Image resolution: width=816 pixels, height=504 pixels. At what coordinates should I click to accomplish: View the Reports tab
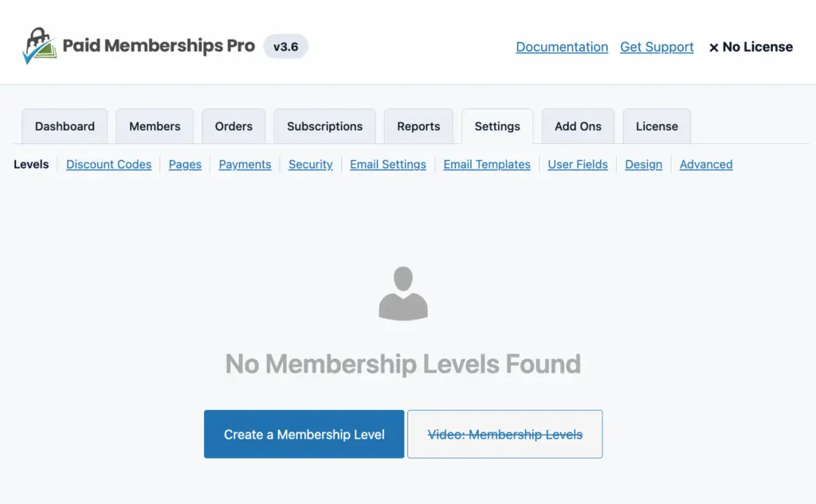tap(418, 126)
